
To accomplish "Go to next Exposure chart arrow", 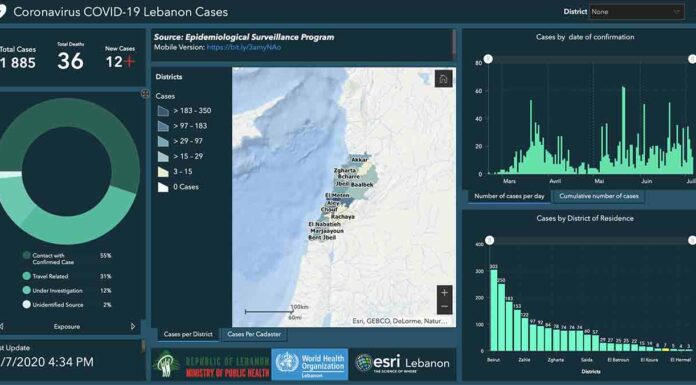I will click(133, 326).
